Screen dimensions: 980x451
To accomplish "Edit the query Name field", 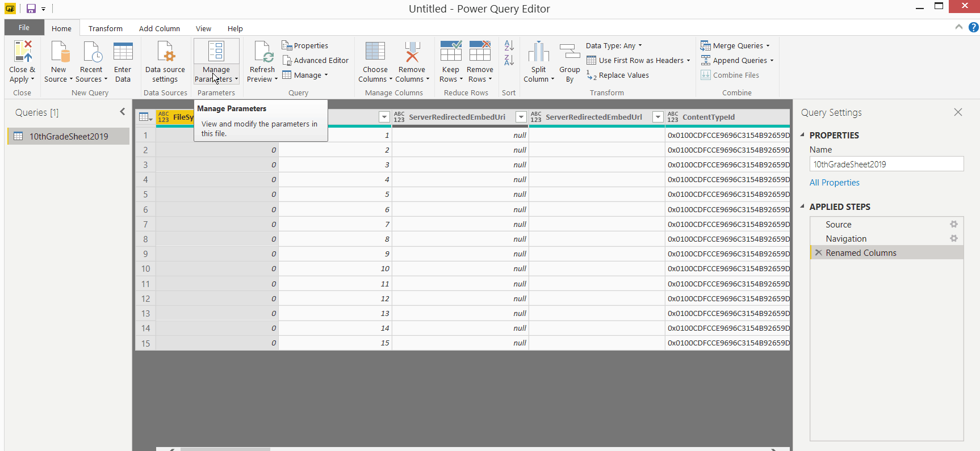I will pyautogui.click(x=886, y=164).
